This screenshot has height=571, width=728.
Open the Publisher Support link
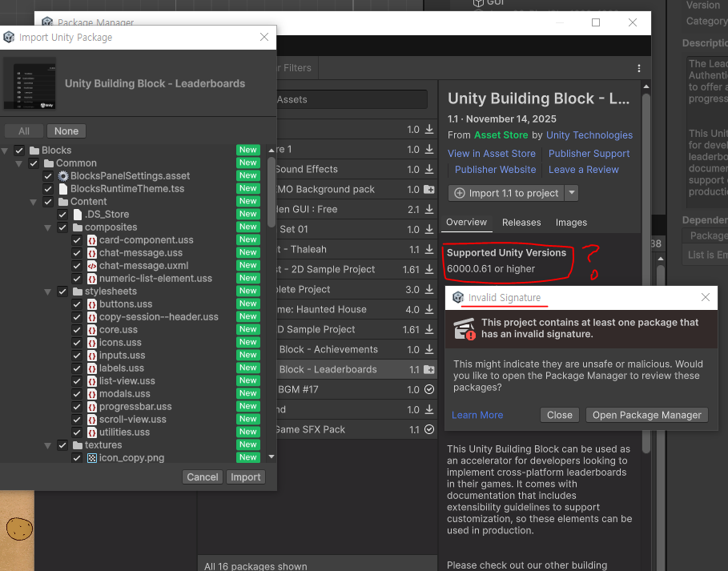pyautogui.click(x=589, y=154)
